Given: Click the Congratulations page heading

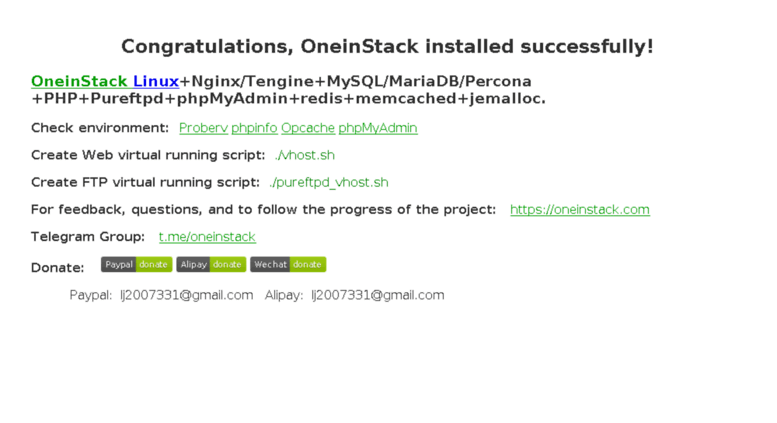Looking at the screenshot, I should [x=387, y=46].
